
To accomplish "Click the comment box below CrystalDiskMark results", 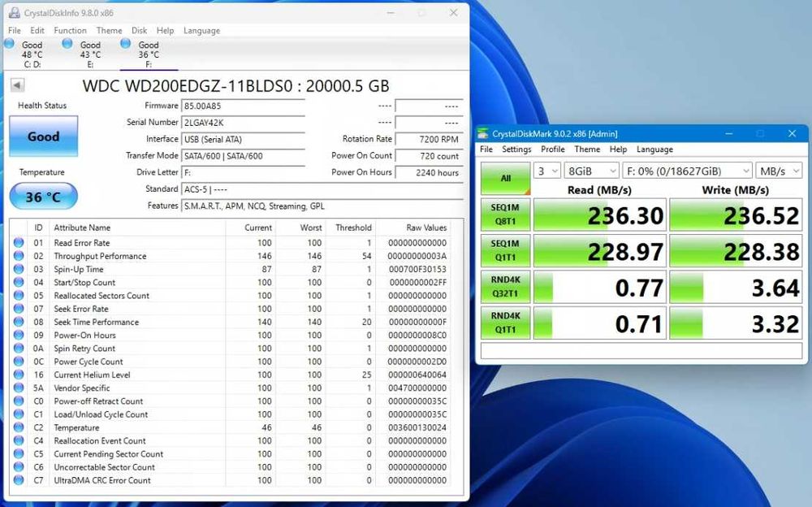I will [x=641, y=350].
